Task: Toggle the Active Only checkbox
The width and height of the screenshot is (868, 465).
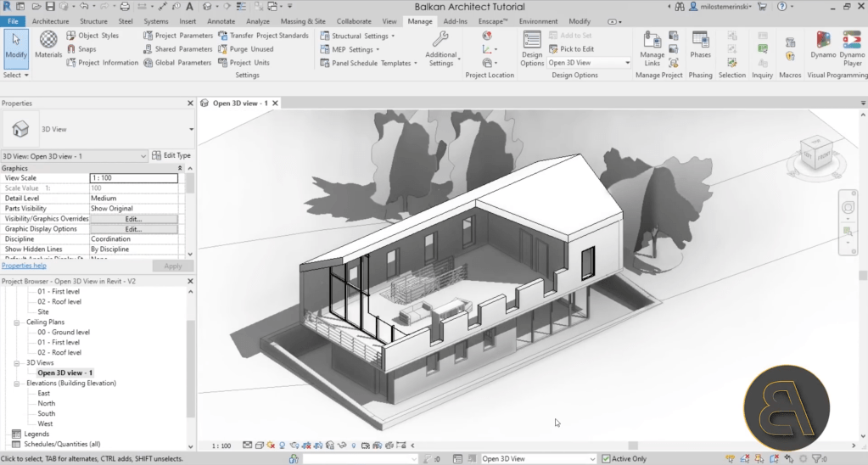Action: [x=606, y=459]
